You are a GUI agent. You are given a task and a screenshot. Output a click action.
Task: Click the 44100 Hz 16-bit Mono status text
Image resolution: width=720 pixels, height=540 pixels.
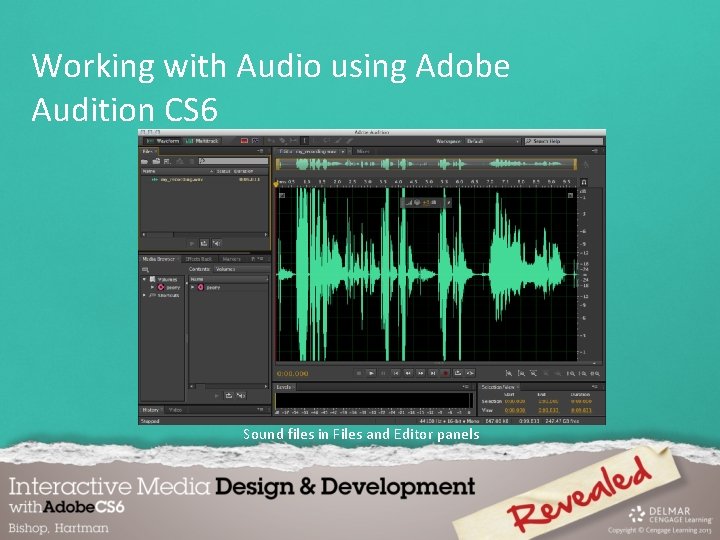point(449,421)
